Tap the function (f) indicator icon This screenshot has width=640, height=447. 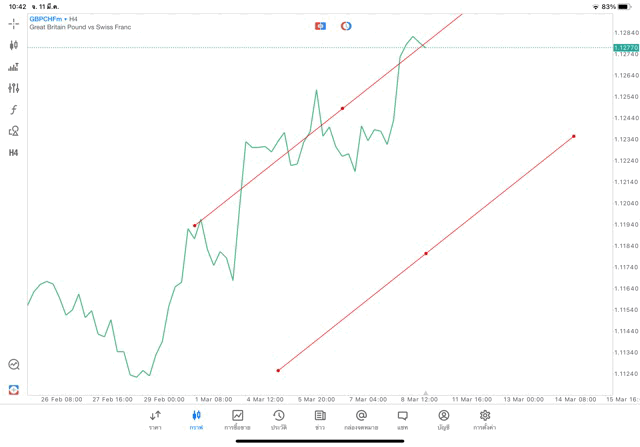(x=14, y=110)
